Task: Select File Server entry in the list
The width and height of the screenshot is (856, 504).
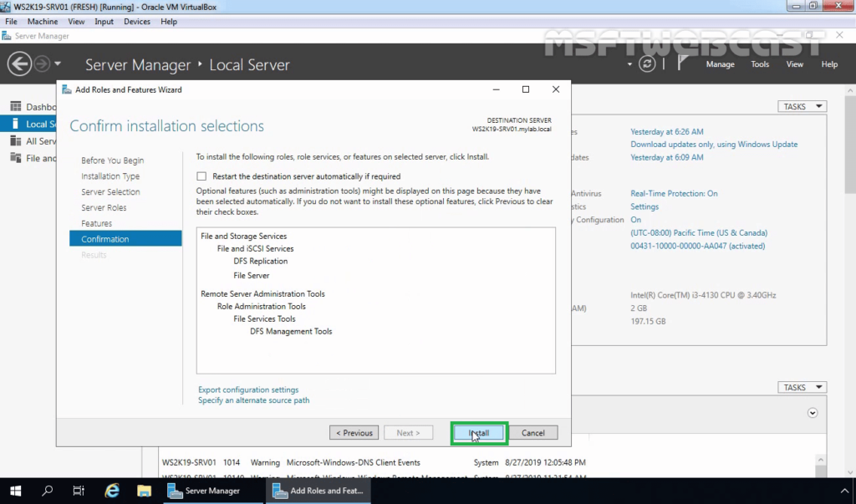Action: [x=251, y=275]
